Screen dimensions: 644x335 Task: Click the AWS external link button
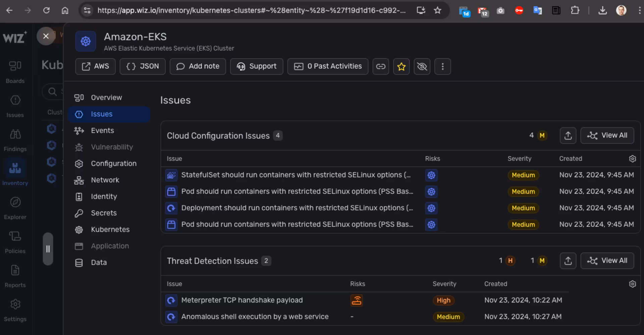tap(96, 66)
